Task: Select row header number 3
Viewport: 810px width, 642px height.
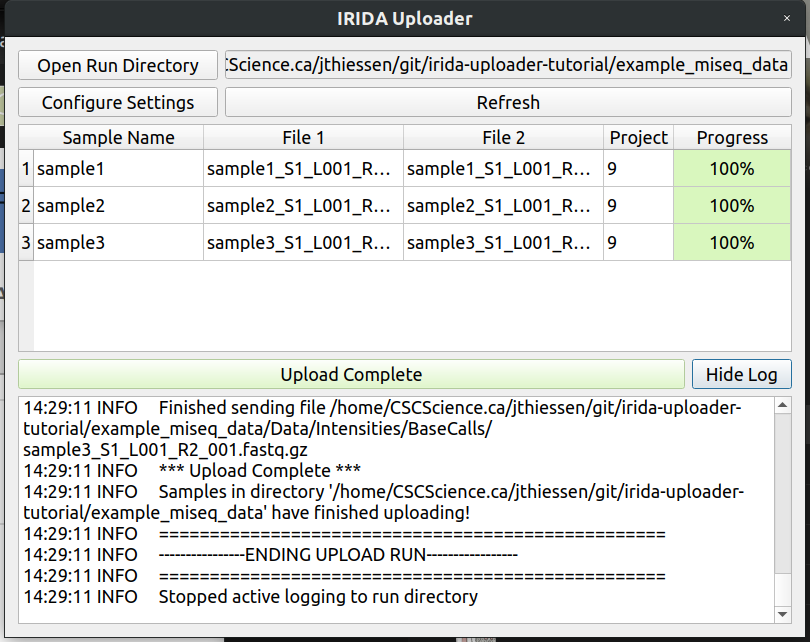Action: pyautogui.click(x=26, y=242)
